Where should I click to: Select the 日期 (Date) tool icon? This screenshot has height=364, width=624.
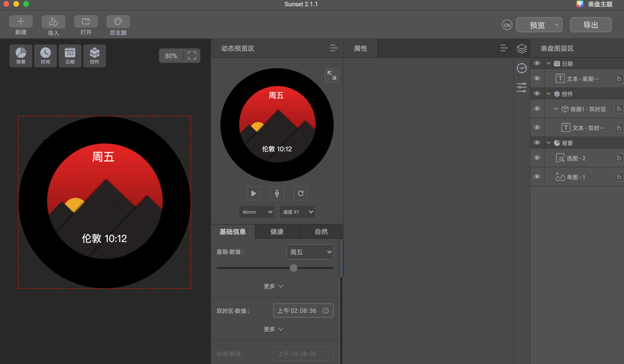tap(70, 55)
